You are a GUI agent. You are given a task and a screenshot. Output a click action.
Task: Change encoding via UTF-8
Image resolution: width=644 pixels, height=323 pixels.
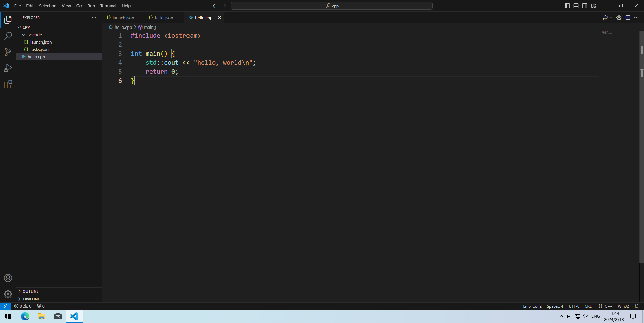click(574, 306)
